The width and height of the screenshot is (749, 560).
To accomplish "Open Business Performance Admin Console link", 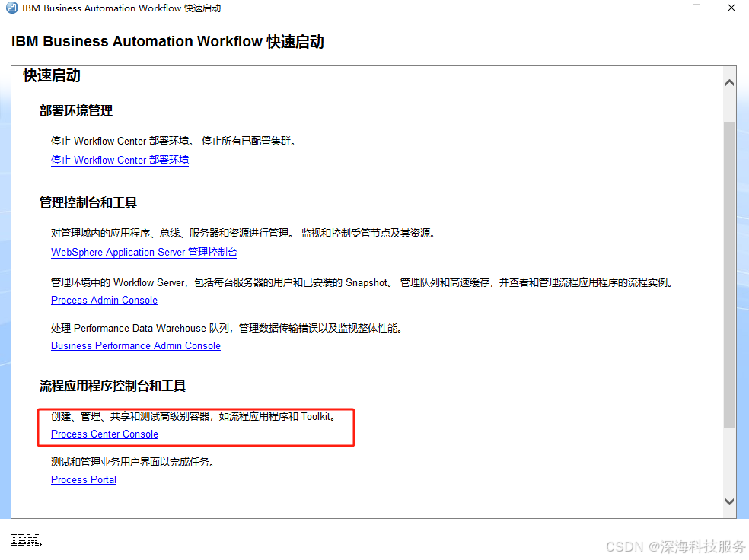I will pos(135,345).
